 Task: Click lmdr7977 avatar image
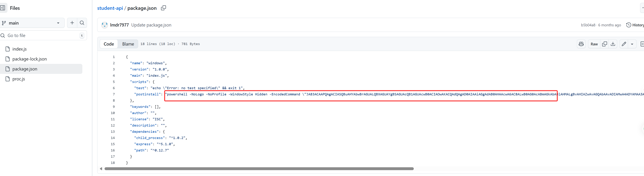pyautogui.click(x=105, y=25)
